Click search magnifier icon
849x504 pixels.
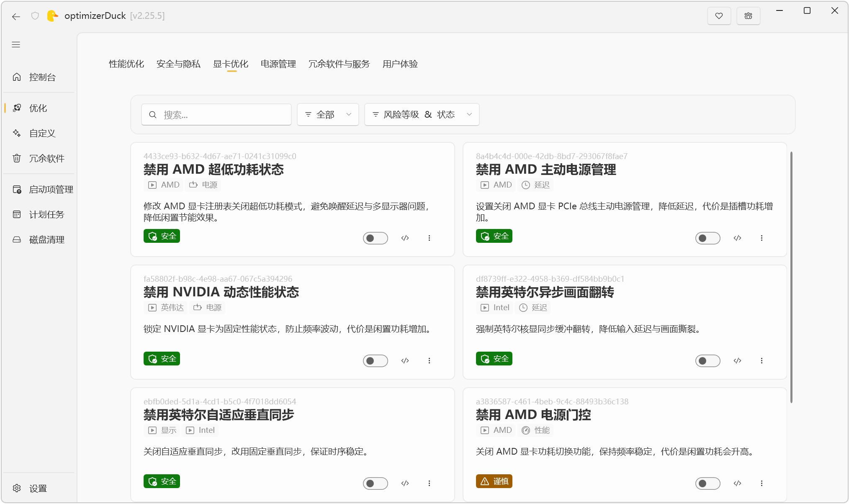tap(153, 115)
